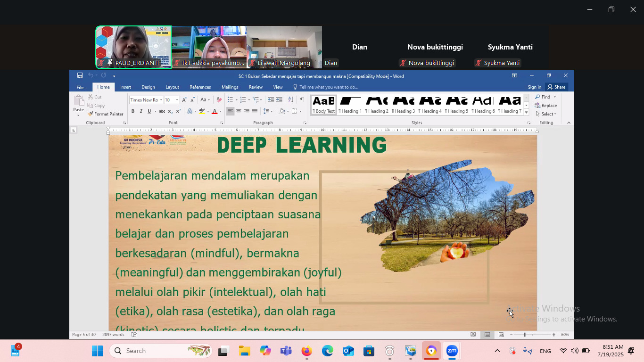Open the font name dropdown

click(161, 100)
